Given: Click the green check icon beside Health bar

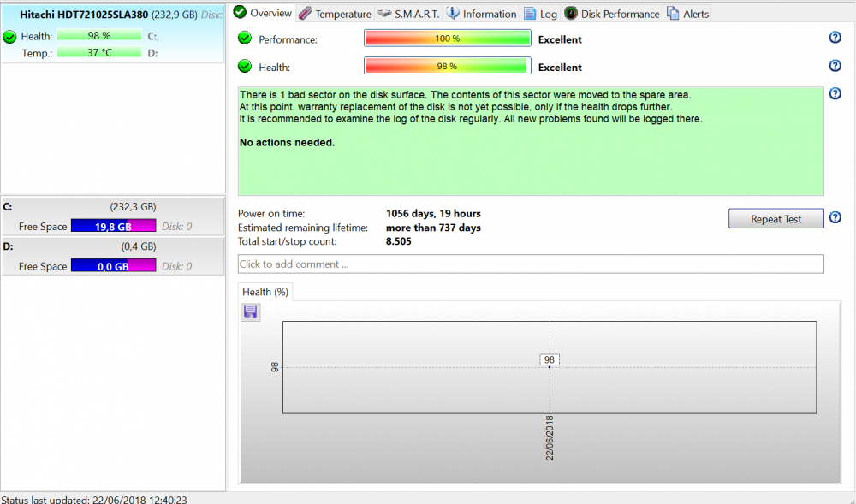Looking at the screenshot, I should 245,67.
